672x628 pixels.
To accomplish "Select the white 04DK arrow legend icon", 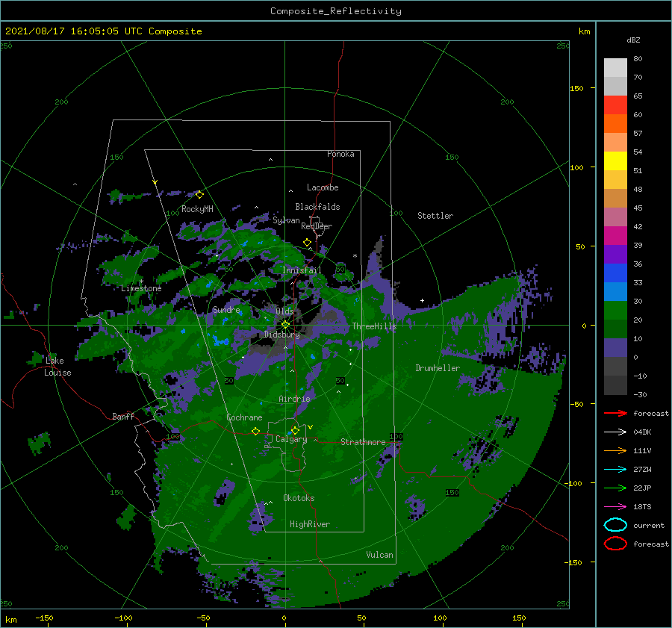I will point(615,432).
